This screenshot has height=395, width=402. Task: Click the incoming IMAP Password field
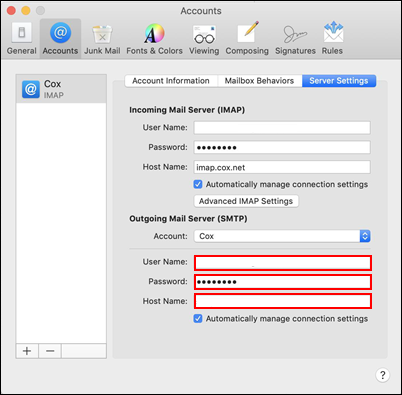282,147
